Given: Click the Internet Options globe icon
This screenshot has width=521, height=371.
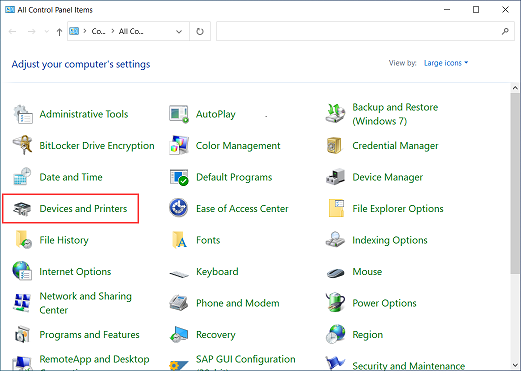Looking at the screenshot, I should (x=22, y=271).
